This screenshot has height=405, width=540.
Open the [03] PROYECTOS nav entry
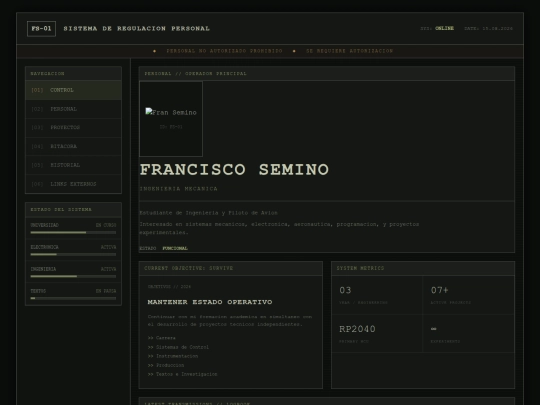73,128
